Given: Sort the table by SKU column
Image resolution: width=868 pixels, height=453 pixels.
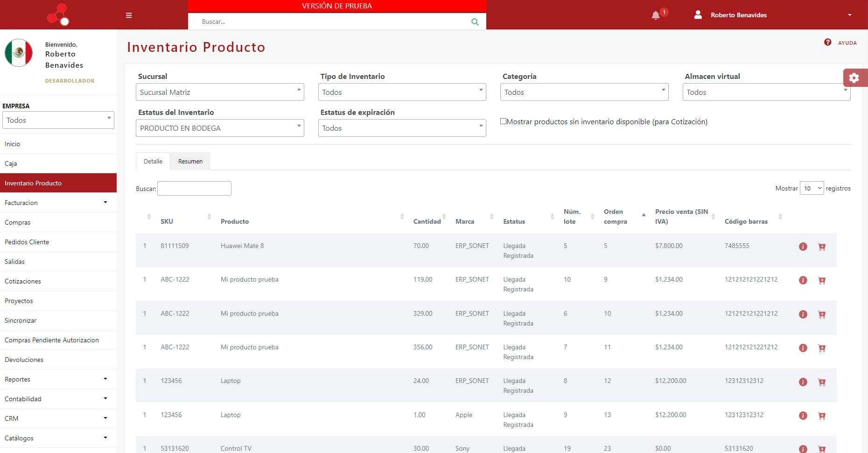Looking at the screenshot, I should pyautogui.click(x=167, y=221).
